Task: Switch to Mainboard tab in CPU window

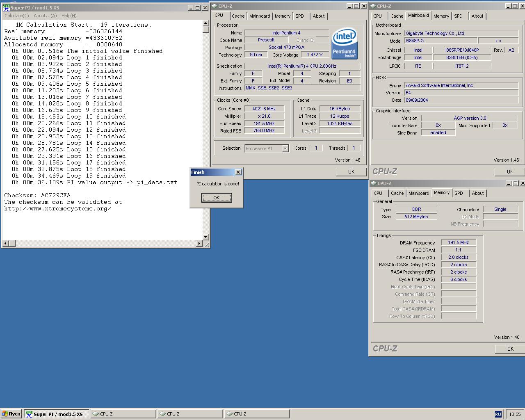Action: 260,16
